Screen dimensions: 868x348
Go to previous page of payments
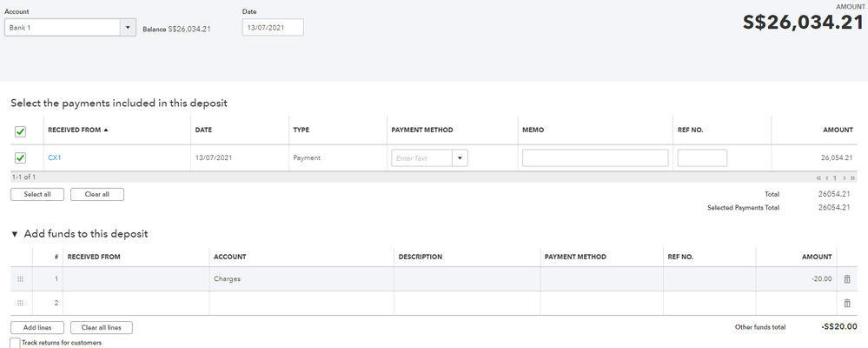click(826, 177)
